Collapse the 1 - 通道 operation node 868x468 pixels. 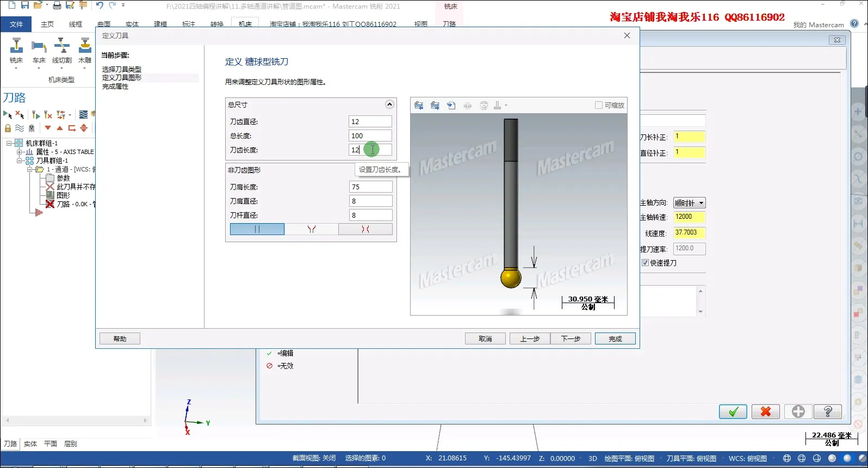click(x=30, y=170)
